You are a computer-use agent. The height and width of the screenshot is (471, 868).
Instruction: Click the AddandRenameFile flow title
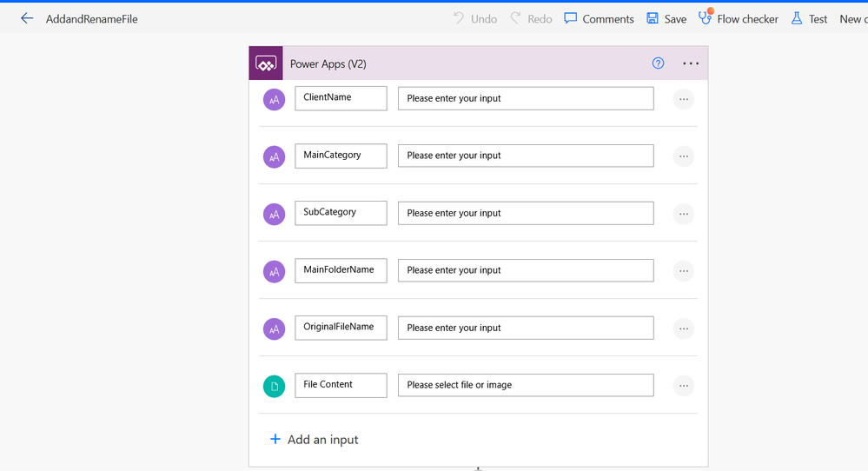[92, 19]
